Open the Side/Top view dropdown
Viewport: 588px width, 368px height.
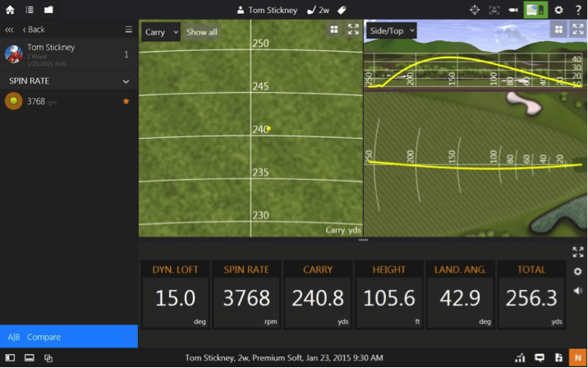pos(392,30)
